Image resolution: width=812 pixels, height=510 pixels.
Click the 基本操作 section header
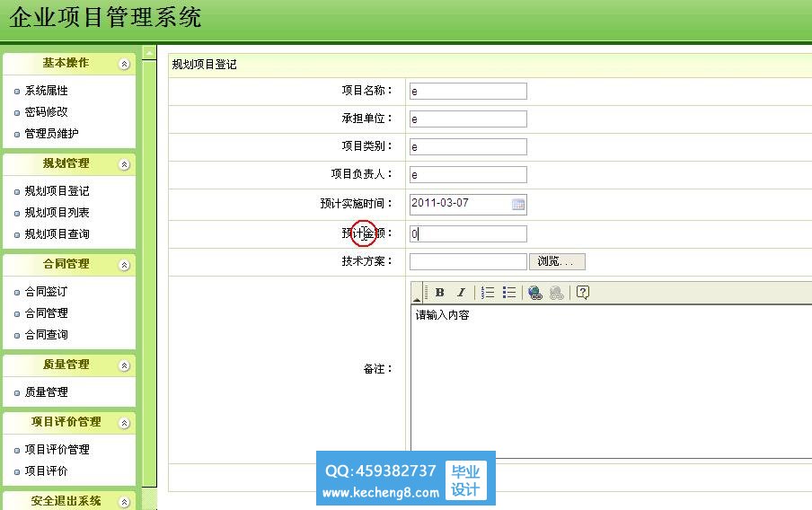tap(69, 64)
